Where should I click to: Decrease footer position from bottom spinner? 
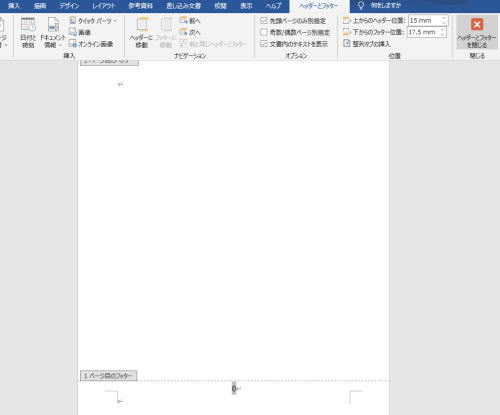443,34
